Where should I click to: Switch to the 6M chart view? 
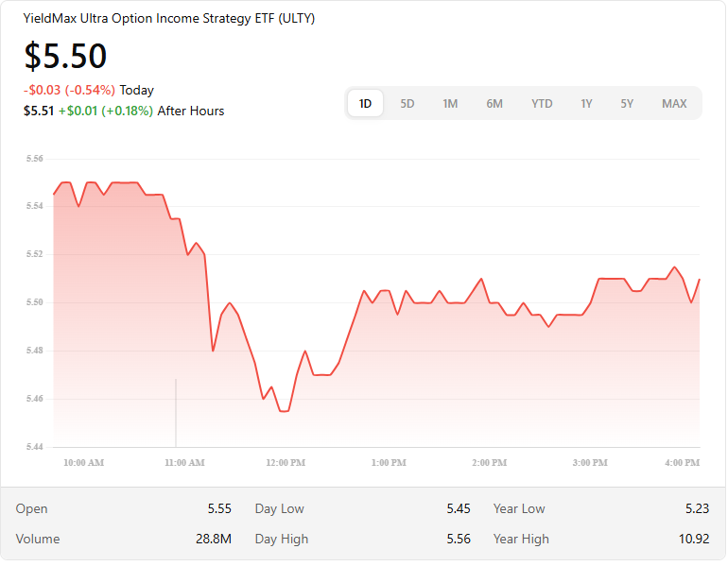pos(494,104)
